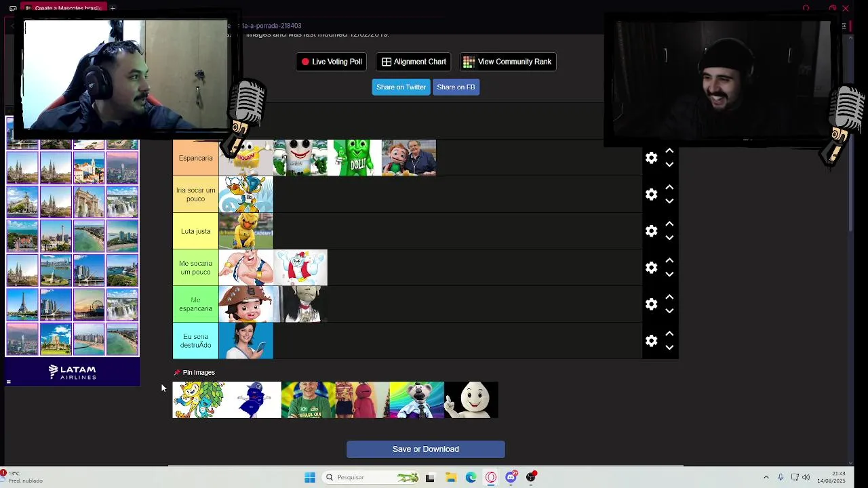This screenshot has width=868, height=488.
Task: Switch to Opera browser on taskbar
Action: [491, 477]
